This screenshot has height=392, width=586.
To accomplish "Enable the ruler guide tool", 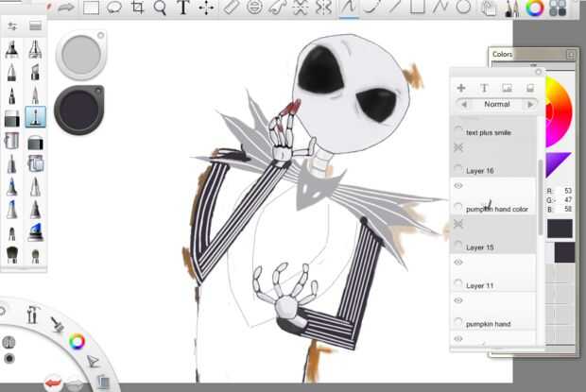I will (x=231, y=8).
